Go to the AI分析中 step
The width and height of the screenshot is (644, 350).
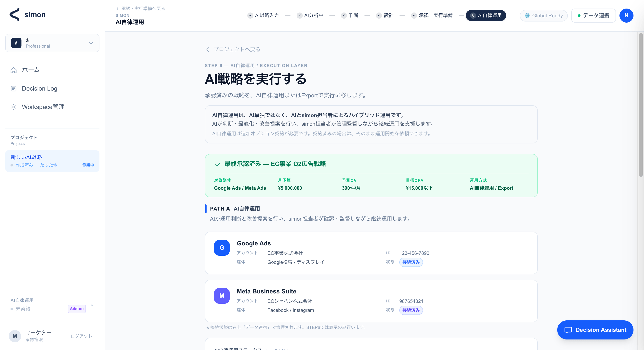click(310, 16)
